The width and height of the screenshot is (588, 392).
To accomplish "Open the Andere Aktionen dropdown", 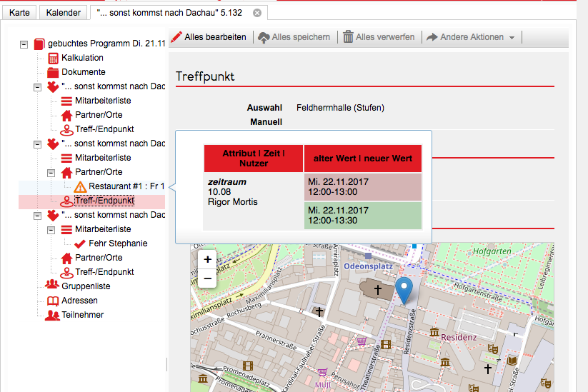I will (x=471, y=37).
